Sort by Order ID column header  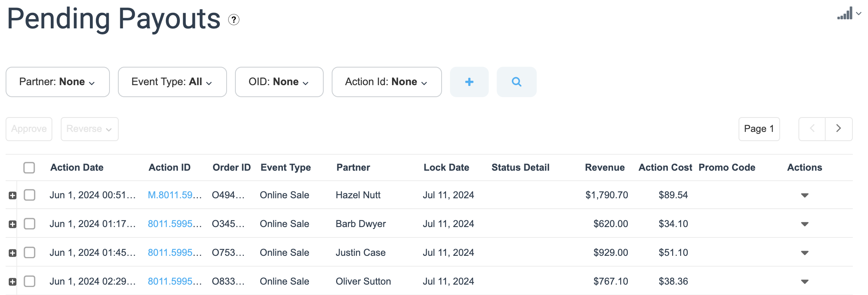(x=231, y=167)
